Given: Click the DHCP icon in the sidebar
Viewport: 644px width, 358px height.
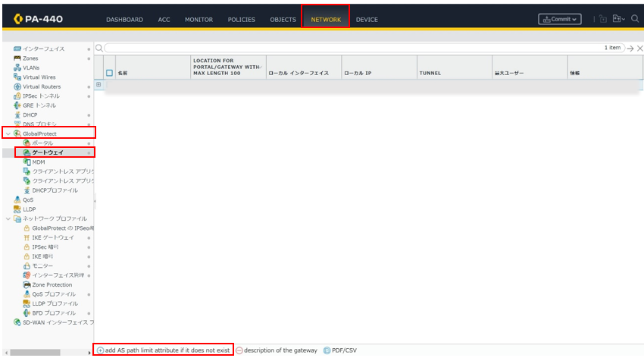Looking at the screenshot, I should [17, 115].
